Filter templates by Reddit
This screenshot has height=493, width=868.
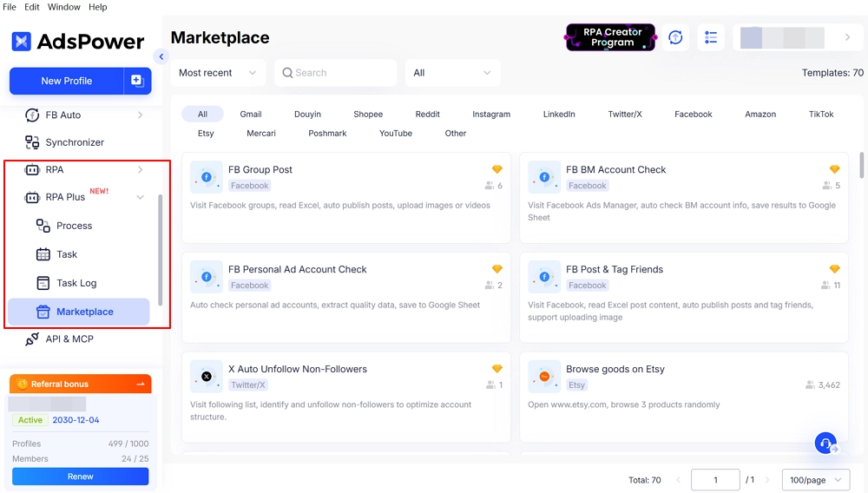[x=427, y=114]
